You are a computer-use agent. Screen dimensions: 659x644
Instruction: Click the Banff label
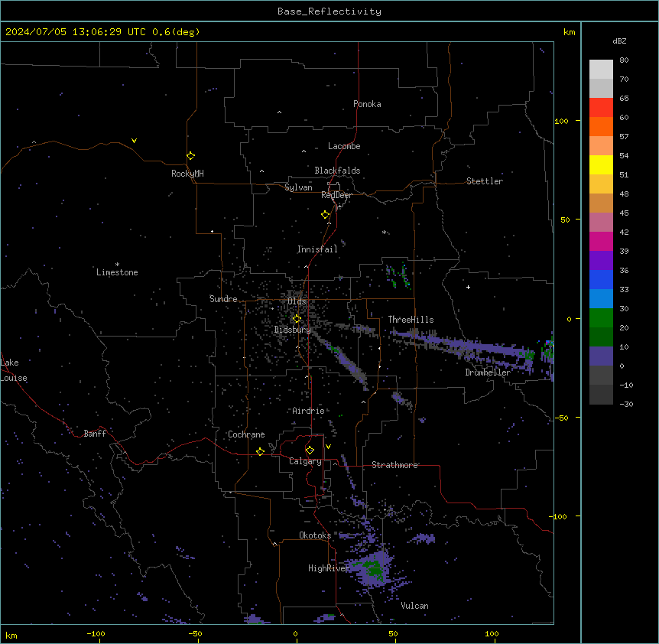pyautogui.click(x=95, y=434)
